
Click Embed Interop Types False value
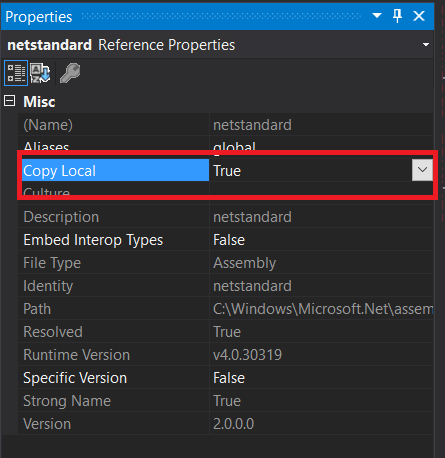tap(229, 240)
